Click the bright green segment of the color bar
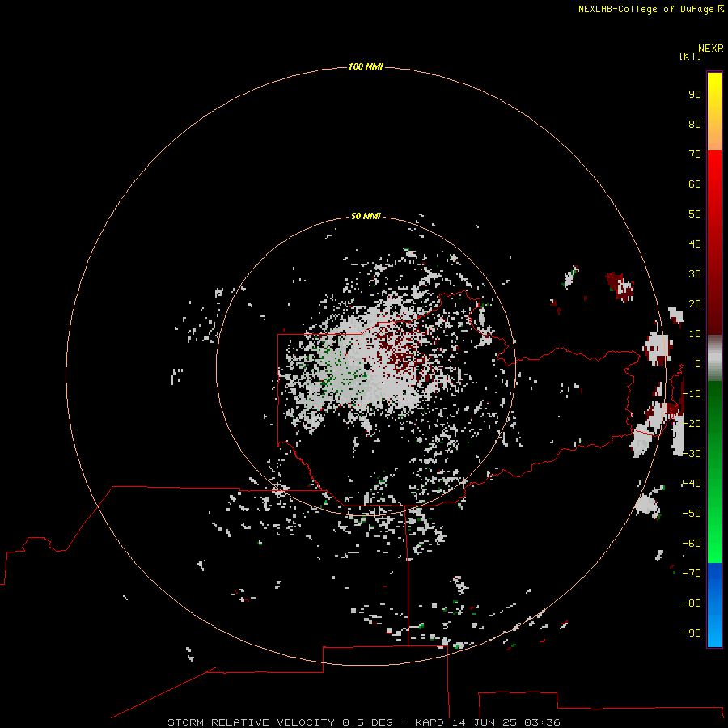 click(x=714, y=472)
